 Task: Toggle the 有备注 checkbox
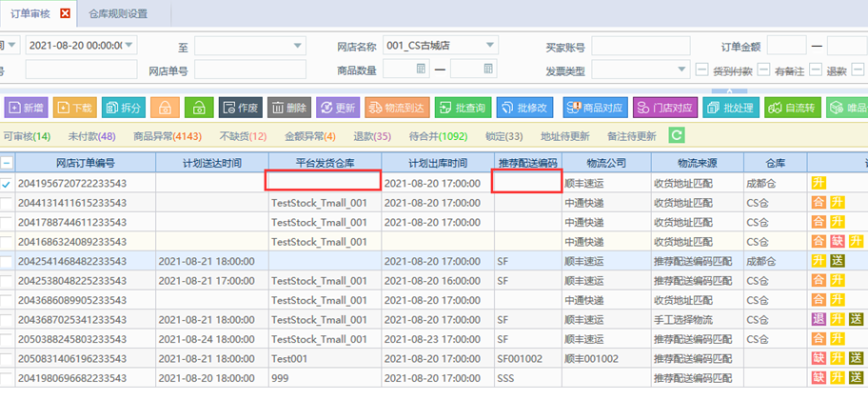[x=764, y=70]
